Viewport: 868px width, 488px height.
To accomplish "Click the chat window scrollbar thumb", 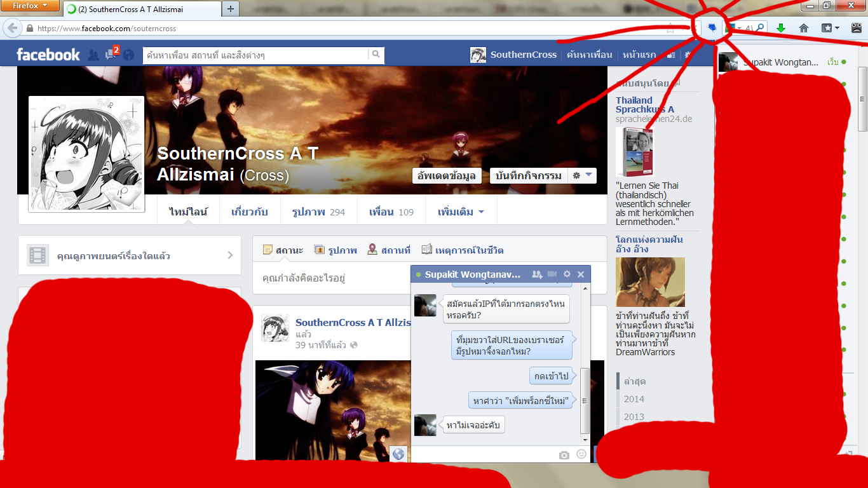I will (585, 402).
